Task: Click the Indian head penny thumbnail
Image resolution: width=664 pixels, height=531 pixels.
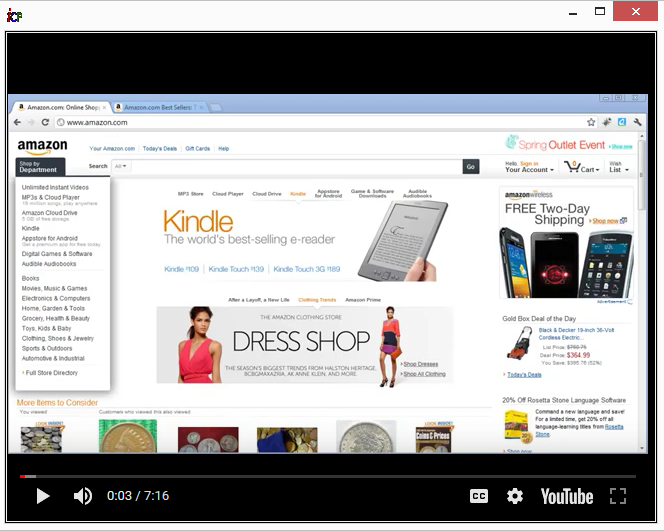Action: [x=127, y=436]
